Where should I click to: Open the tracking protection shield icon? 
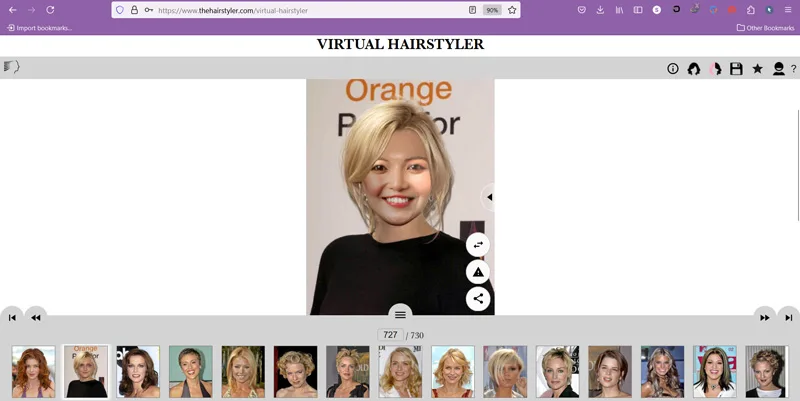[x=120, y=10]
